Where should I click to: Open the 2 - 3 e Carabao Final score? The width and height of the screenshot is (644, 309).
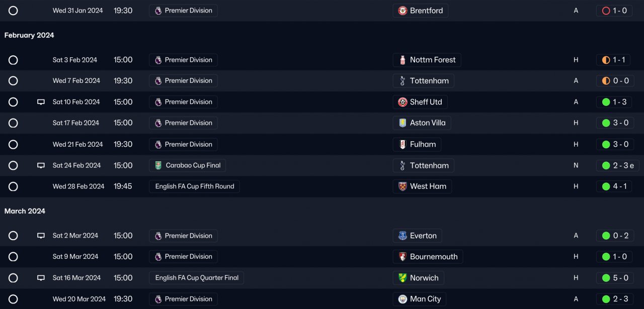pos(617,165)
